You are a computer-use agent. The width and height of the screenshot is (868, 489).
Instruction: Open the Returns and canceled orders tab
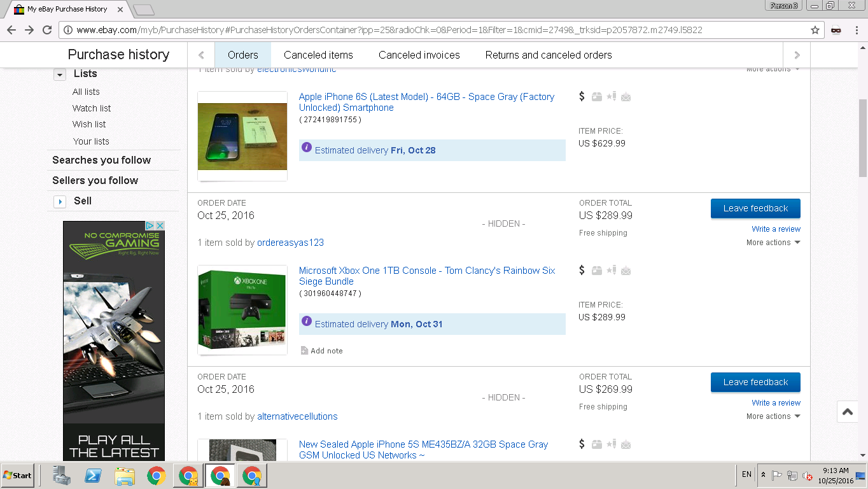[x=549, y=55]
